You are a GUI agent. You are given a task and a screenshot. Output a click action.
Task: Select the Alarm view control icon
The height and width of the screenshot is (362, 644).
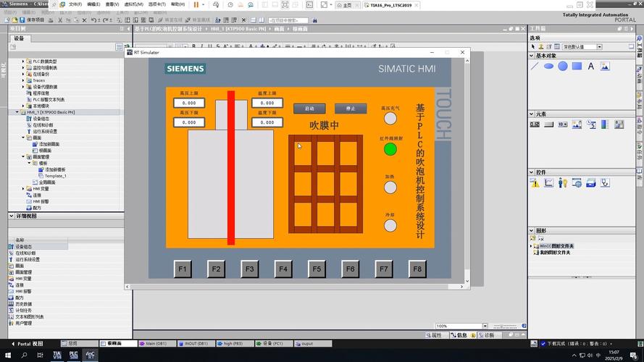click(x=535, y=183)
